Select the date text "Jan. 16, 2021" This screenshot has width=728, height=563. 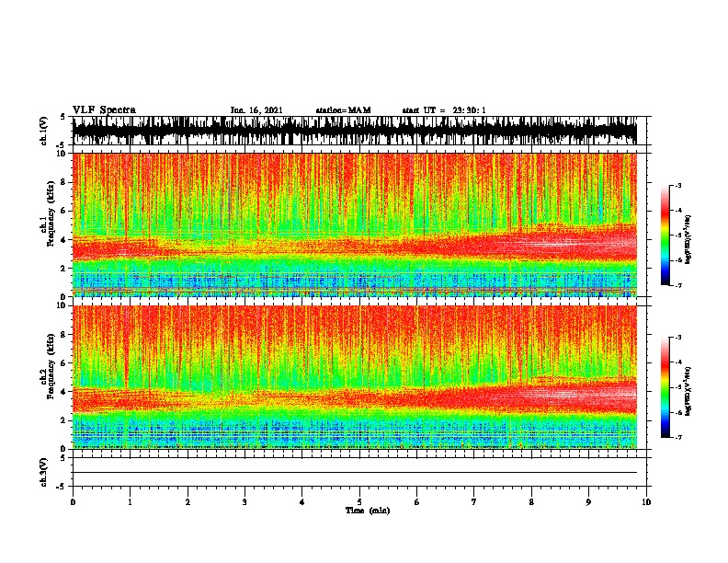256,110
